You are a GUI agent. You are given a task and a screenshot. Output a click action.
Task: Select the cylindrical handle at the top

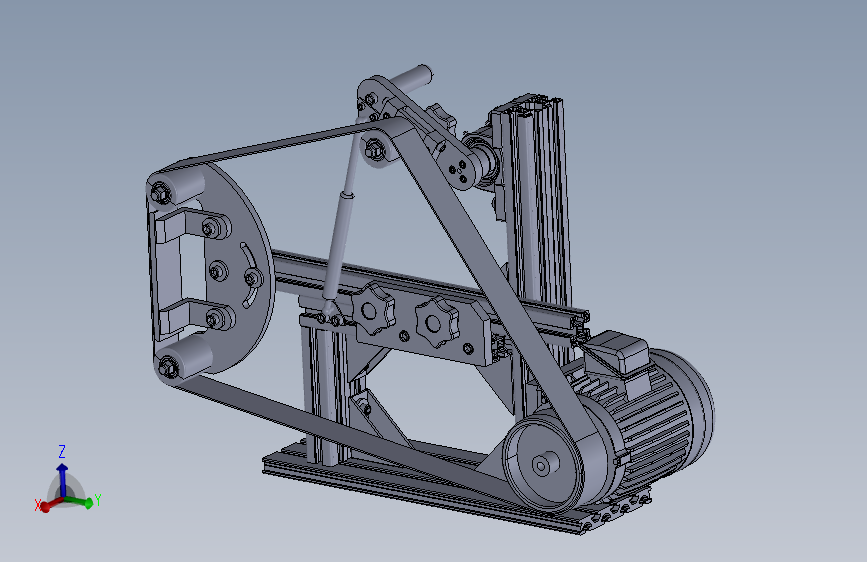tap(412, 79)
